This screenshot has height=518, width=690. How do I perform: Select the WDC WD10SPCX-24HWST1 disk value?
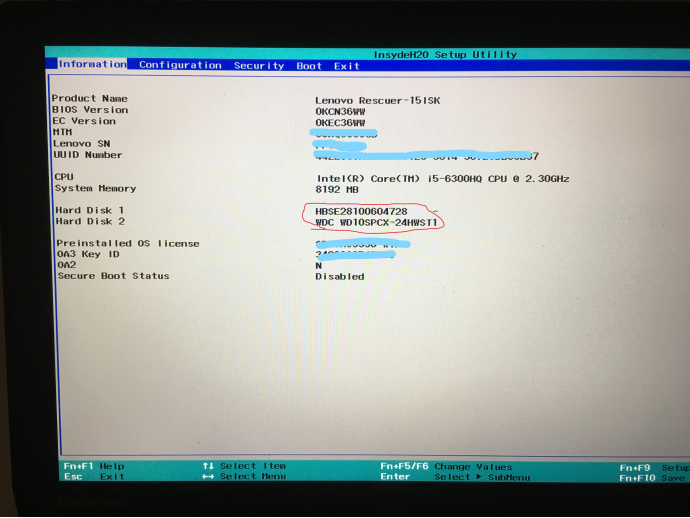[376, 223]
